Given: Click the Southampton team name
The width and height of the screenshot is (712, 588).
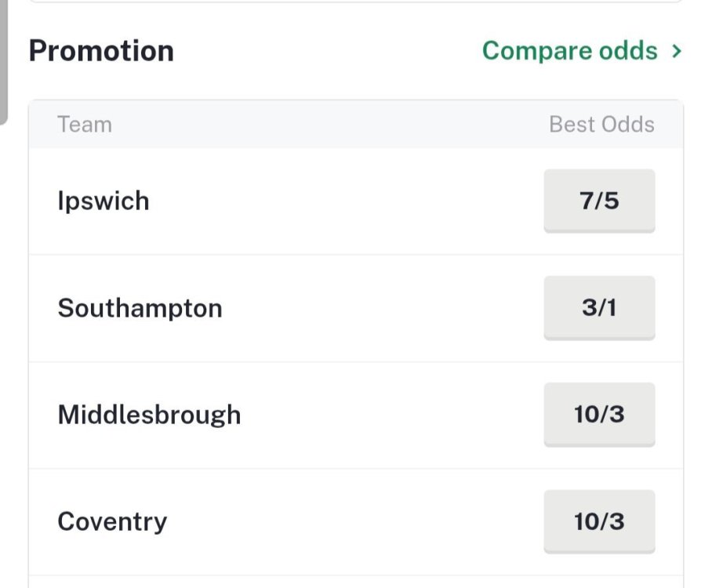Looking at the screenshot, I should pos(140,307).
